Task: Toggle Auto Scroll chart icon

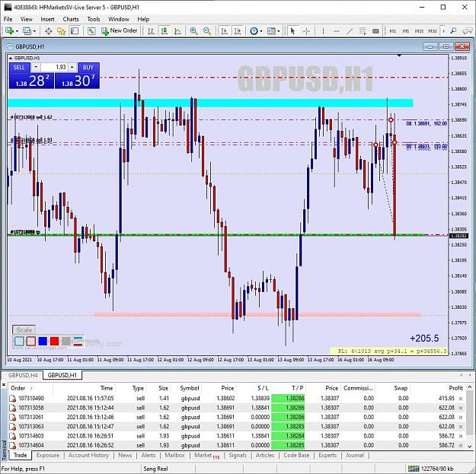Action: (225, 31)
